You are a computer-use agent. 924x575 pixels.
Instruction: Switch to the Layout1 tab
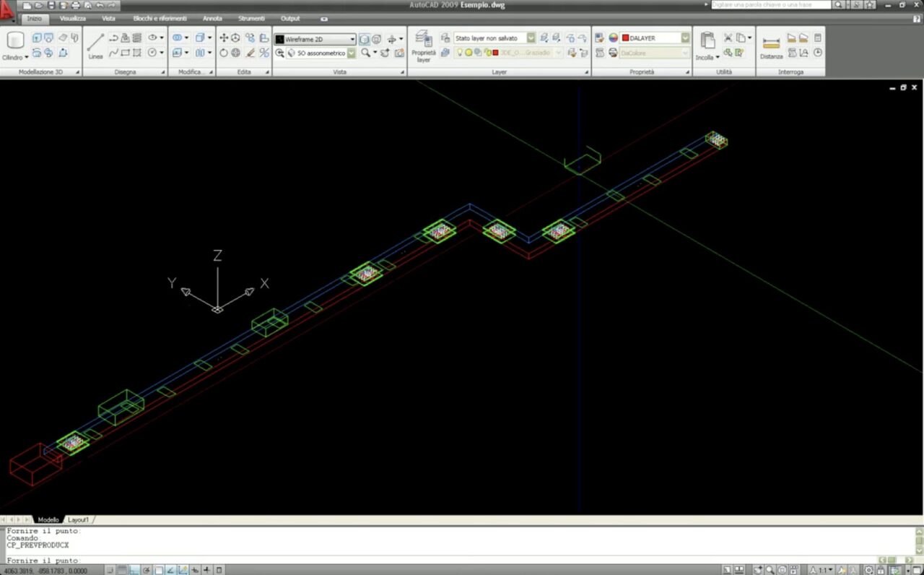(78, 519)
